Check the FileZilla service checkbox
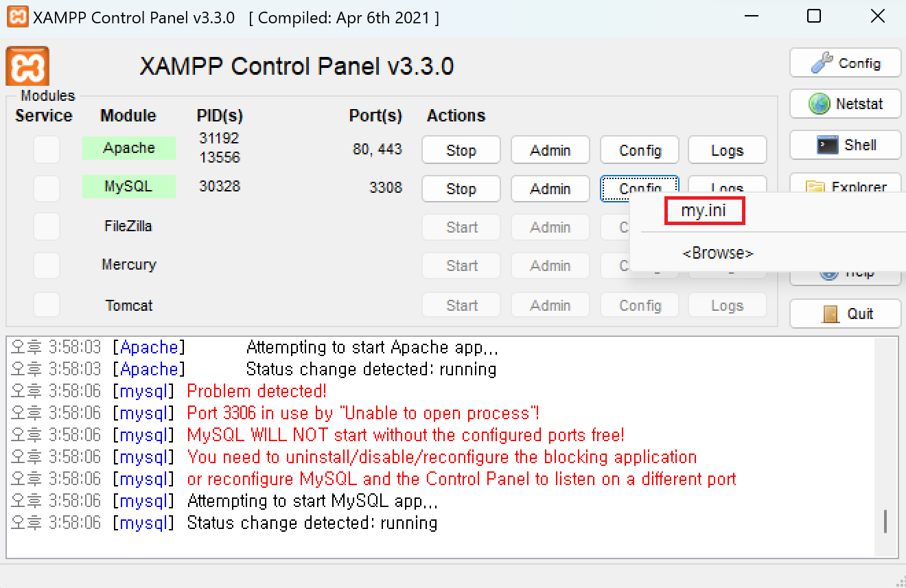 46,226
